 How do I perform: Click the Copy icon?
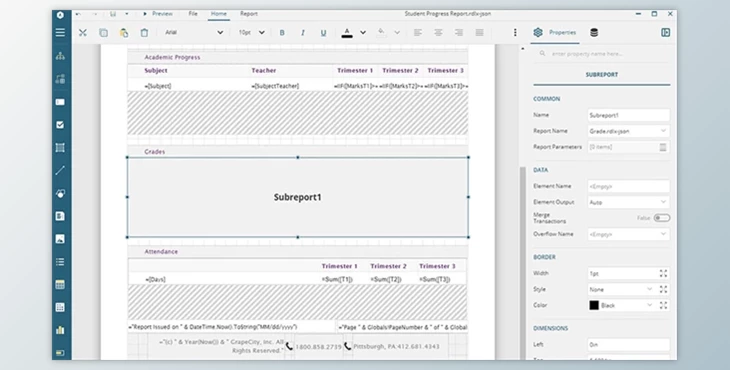(103, 33)
